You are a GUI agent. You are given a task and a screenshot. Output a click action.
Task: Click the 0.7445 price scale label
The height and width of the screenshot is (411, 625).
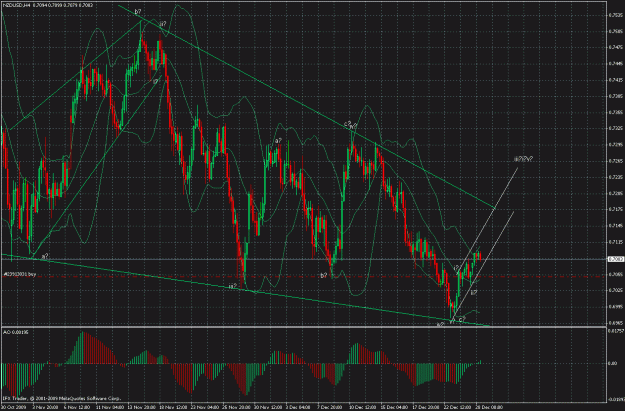coord(615,64)
